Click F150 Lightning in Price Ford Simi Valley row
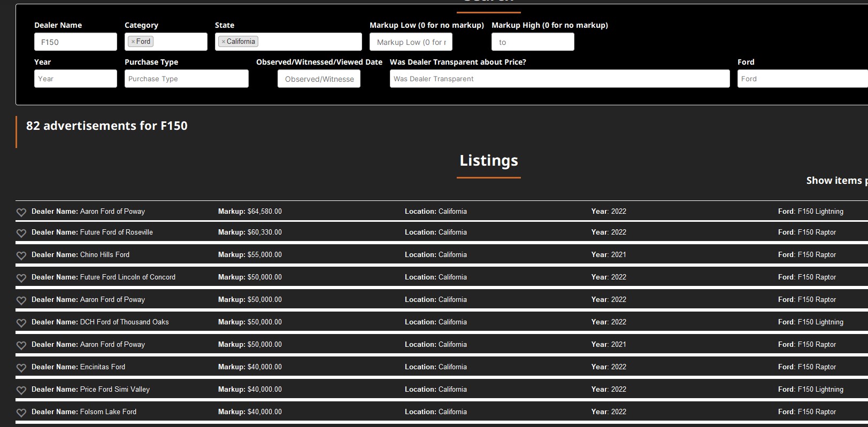868x427 pixels. tap(820, 390)
